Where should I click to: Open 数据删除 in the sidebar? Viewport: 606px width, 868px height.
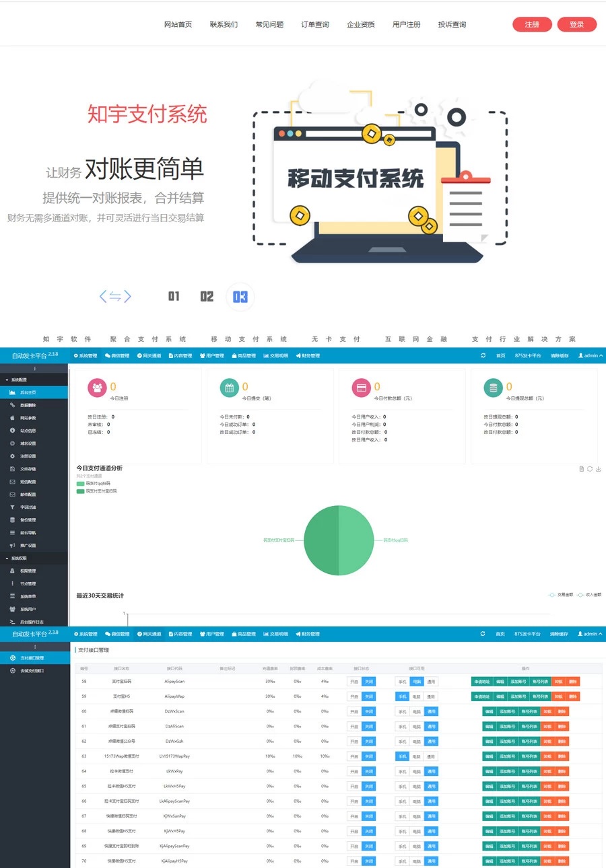pos(28,405)
